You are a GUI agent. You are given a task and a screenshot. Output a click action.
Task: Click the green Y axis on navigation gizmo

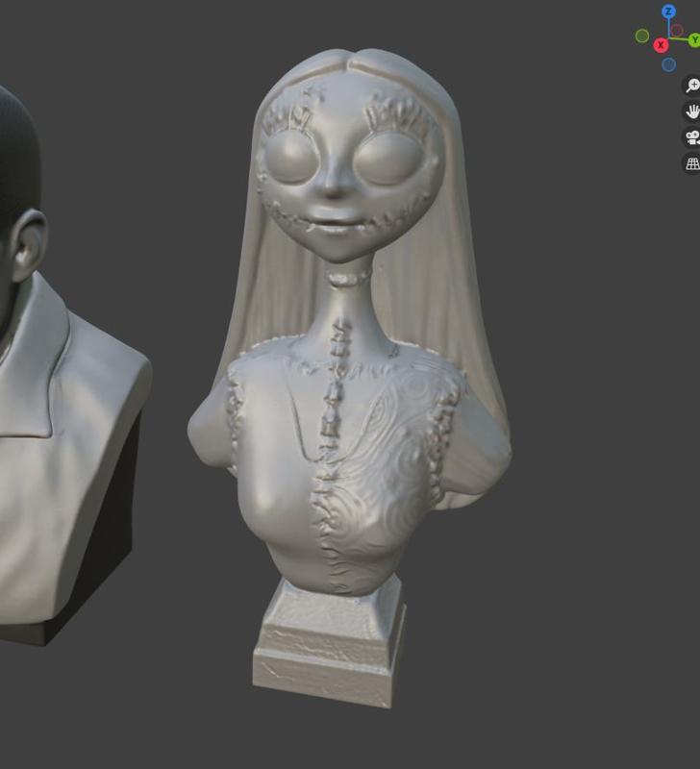pos(694,40)
